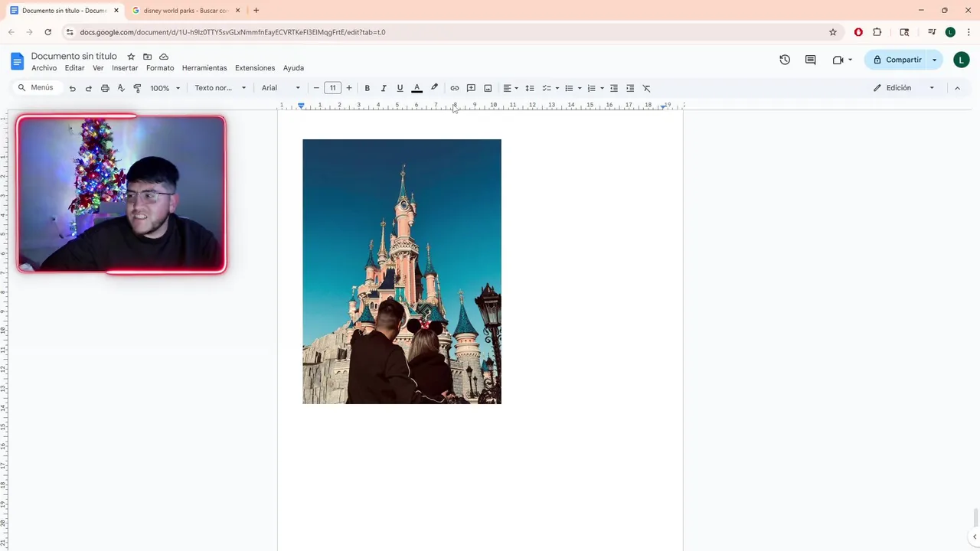Image resolution: width=980 pixels, height=551 pixels.
Task: Open line and paragraph spacing
Action: point(529,88)
